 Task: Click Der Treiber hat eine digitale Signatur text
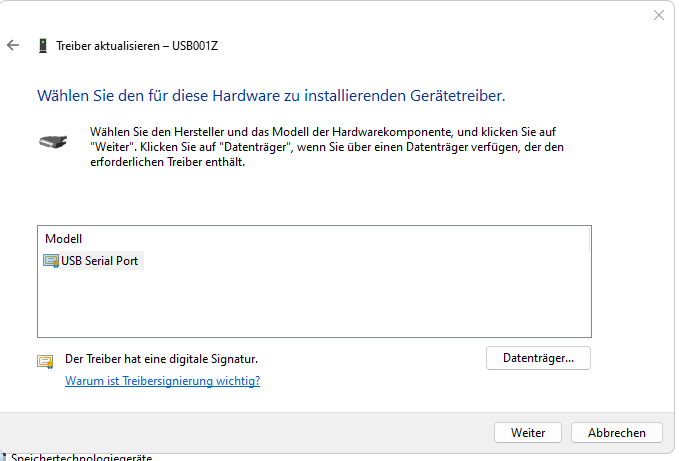pyautogui.click(x=162, y=359)
